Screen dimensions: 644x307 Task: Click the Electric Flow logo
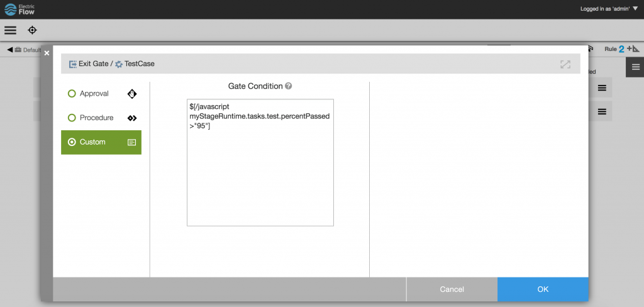tap(19, 9)
